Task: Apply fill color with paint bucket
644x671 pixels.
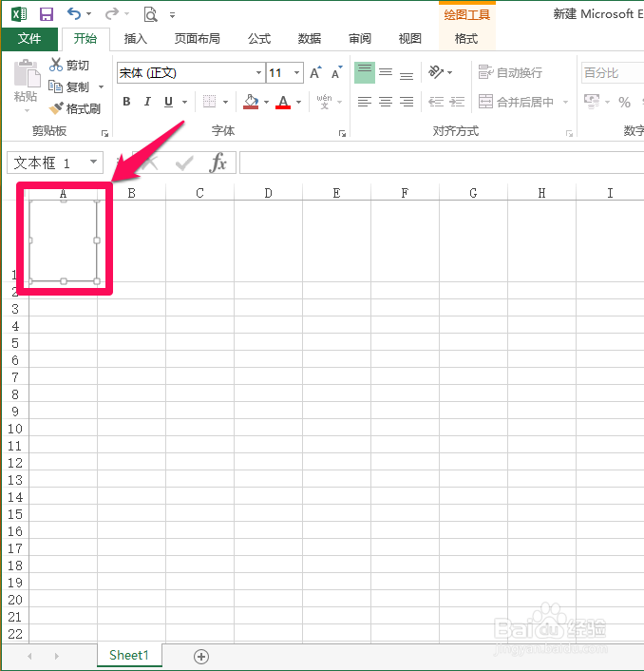Action: click(x=251, y=102)
